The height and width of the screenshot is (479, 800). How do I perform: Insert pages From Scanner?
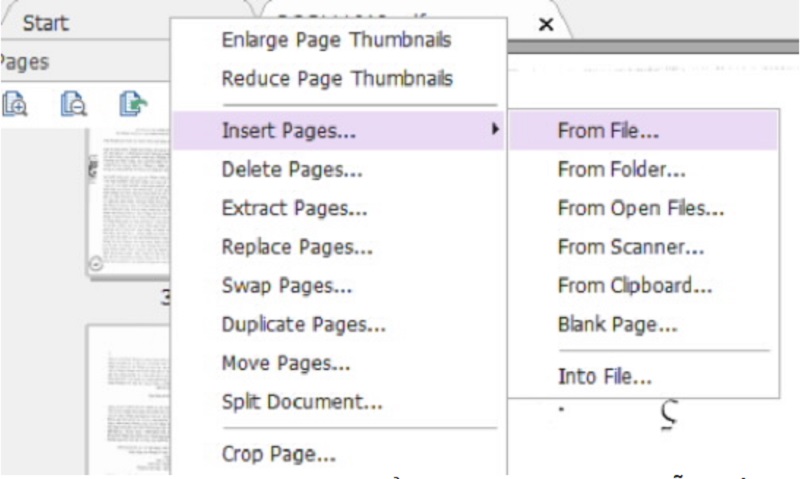click(631, 248)
